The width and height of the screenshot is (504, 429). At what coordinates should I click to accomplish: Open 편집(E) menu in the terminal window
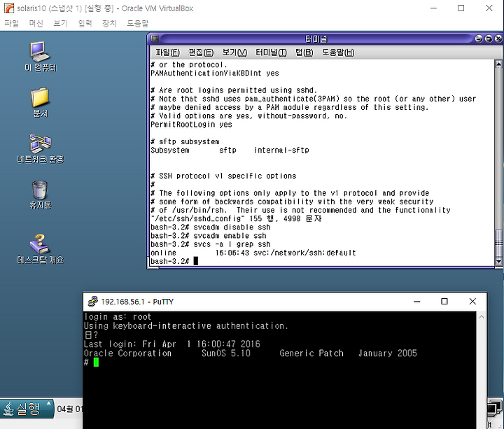tap(201, 52)
